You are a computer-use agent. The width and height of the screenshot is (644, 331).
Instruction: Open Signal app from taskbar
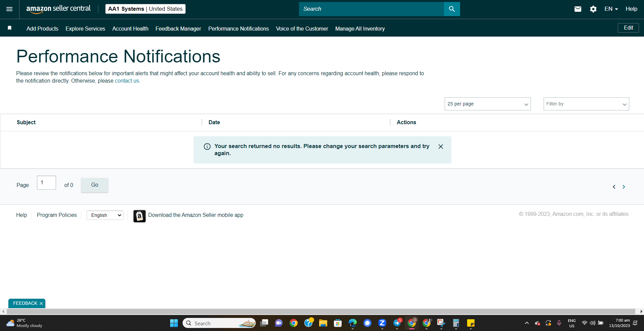(367, 323)
